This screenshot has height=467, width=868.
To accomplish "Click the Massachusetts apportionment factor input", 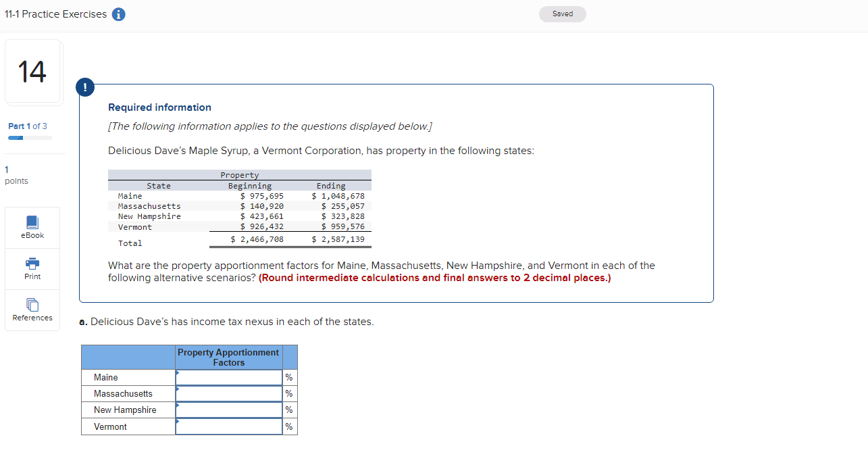I will point(229,394).
